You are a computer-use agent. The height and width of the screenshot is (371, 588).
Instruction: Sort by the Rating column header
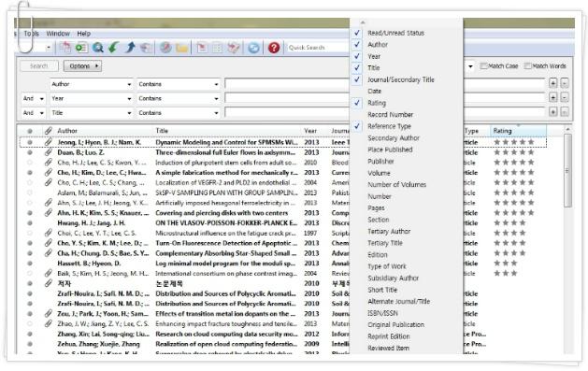coord(518,131)
